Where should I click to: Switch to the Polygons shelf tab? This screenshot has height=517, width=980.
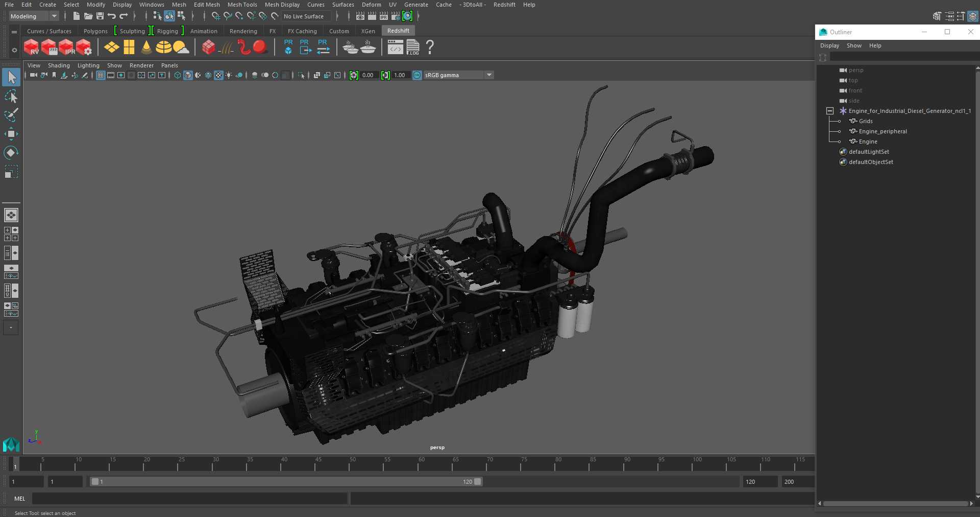[95, 31]
